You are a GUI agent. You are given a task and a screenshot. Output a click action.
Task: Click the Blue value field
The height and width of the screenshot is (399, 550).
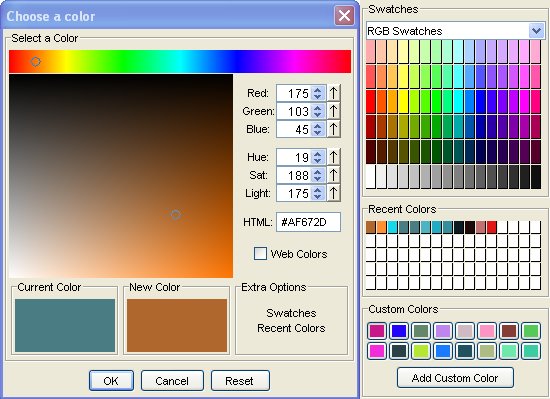point(294,129)
